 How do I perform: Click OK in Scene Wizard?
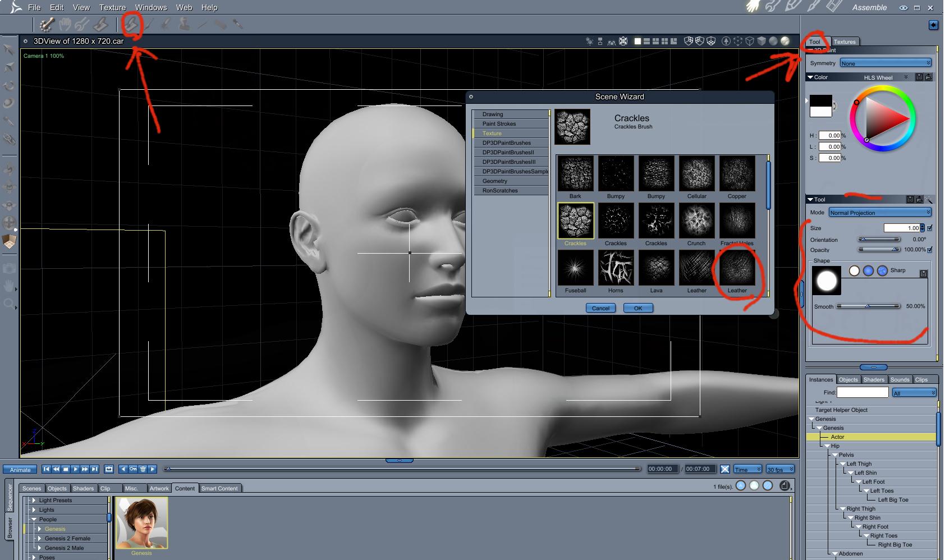pos(638,308)
